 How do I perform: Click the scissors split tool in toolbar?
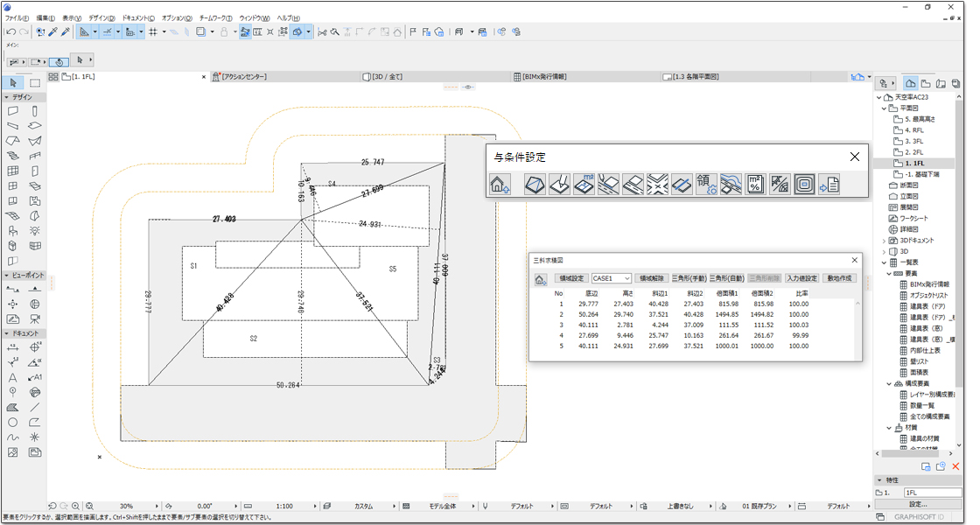322,31
